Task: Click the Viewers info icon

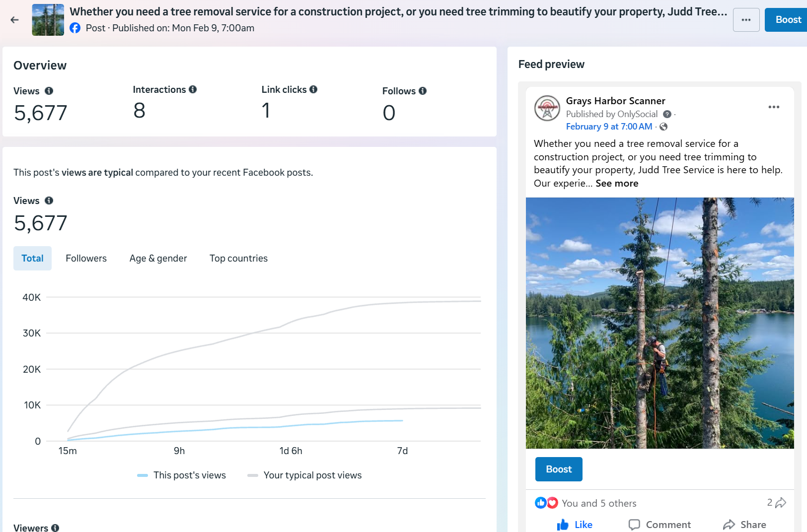Action: (55, 528)
